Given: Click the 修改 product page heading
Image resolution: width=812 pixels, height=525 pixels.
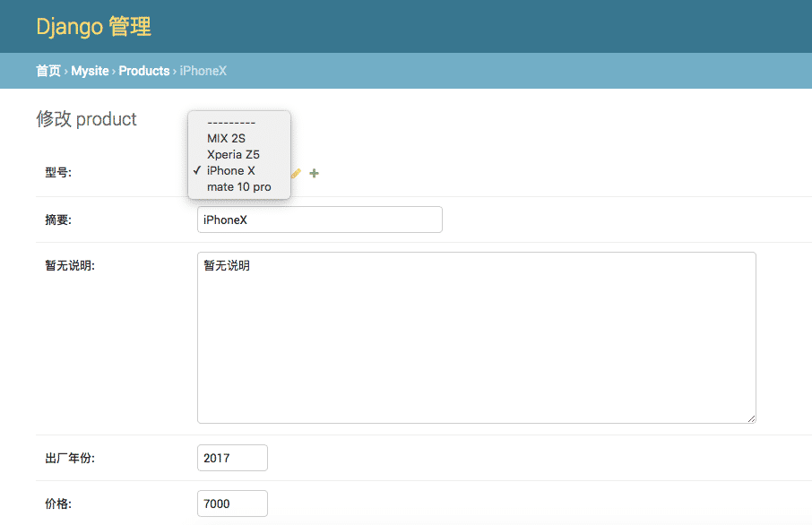Looking at the screenshot, I should pyautogui.click(x=86, y=119).
